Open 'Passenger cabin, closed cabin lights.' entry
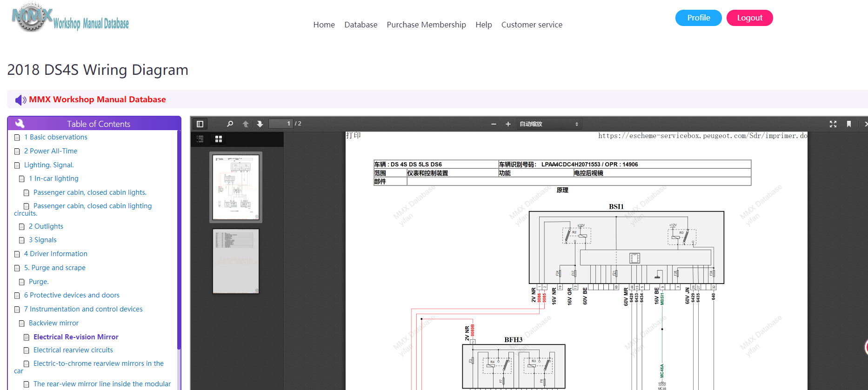 [90, 192]
